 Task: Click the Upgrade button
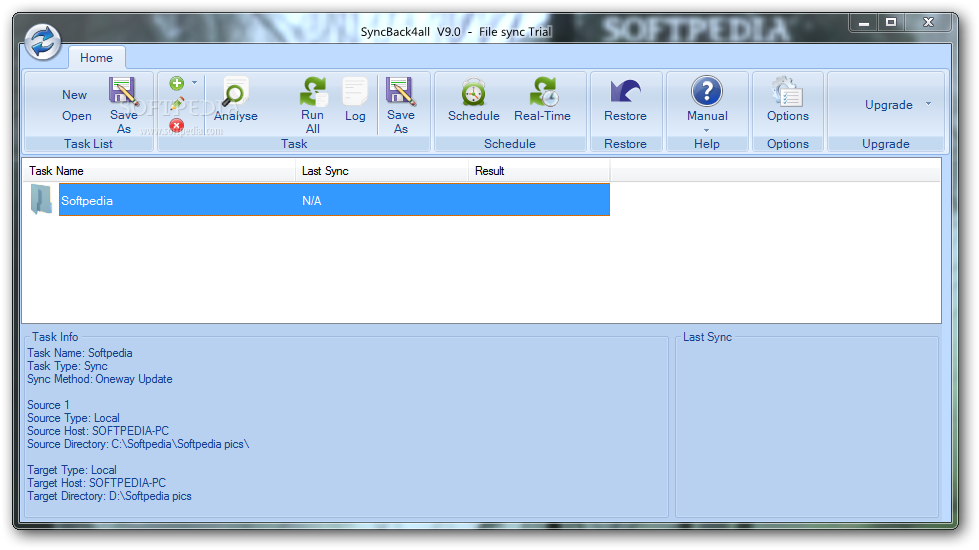click(888, 105)
